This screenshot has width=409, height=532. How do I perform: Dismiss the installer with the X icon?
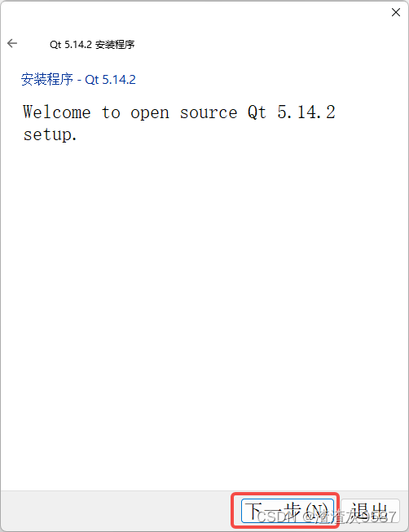[x=396, y=12]
